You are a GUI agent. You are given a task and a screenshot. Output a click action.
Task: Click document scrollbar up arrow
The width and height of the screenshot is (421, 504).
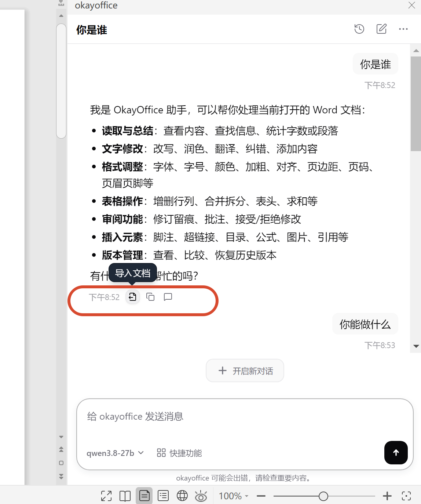61,16
